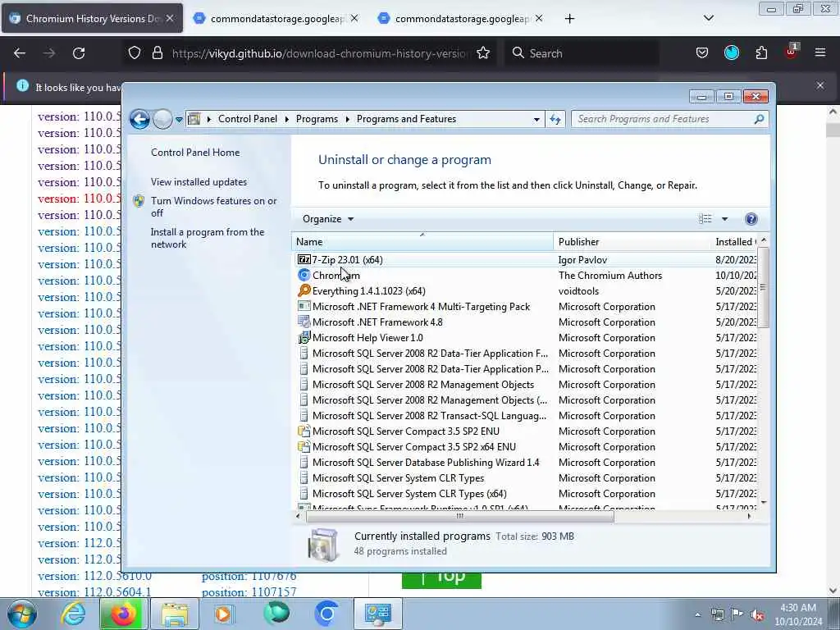Switch to Chromium History Versions tab

coord(92,19)
